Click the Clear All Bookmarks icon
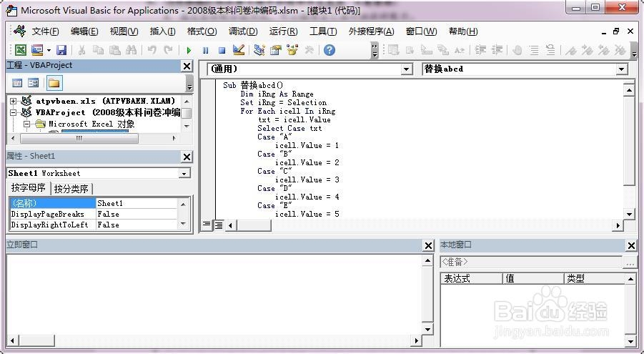The height and width of the screenshot is (354, 644). click(x=620, y=50)
